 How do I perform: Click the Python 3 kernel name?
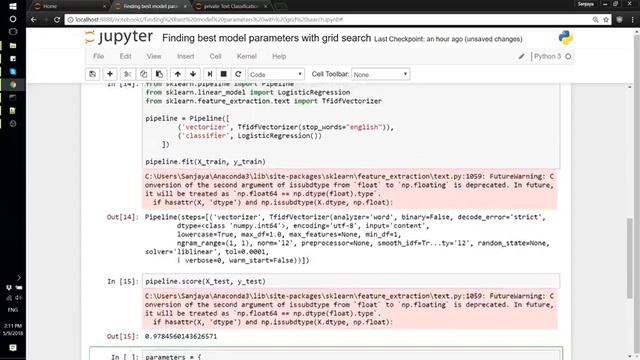coord(547,56)
